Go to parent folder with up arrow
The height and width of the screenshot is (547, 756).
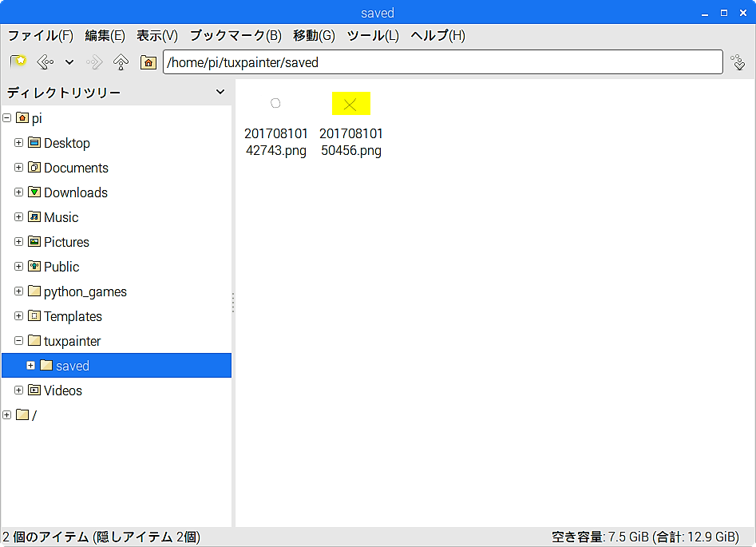point(121,61)
